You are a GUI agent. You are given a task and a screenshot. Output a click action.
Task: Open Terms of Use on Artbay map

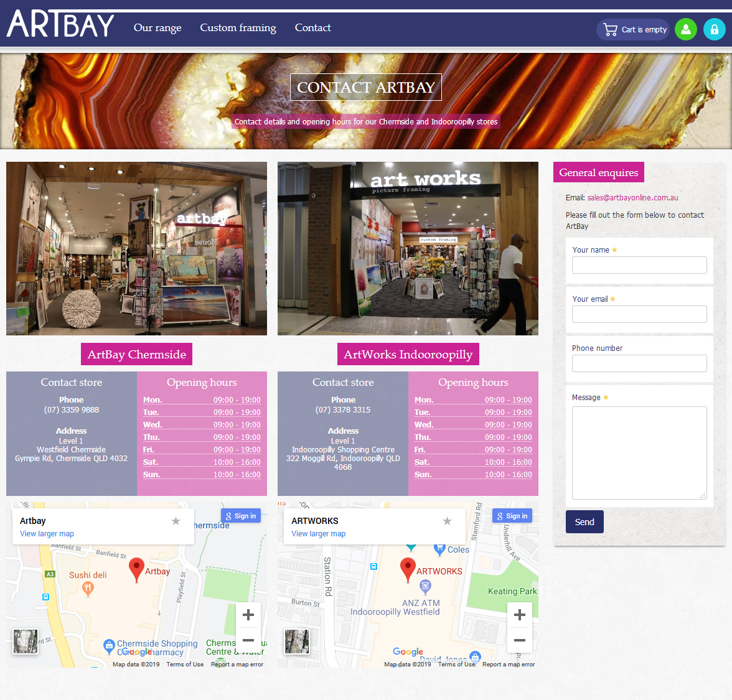[185, 664]
